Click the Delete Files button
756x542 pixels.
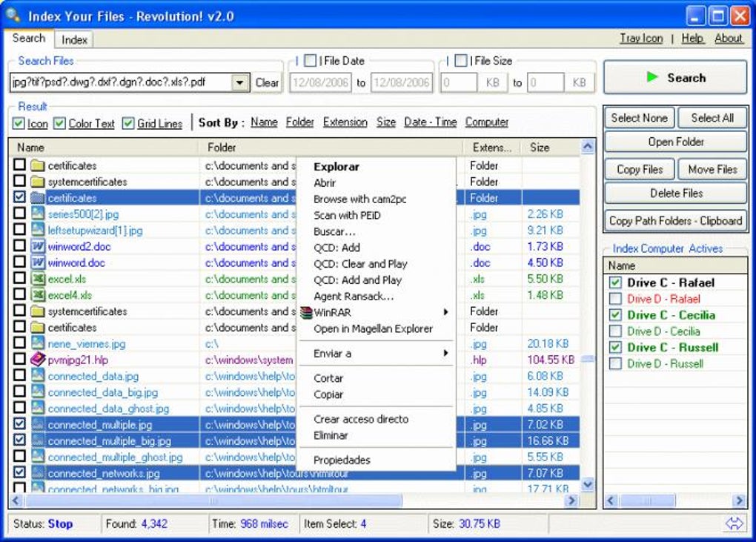pyautogui.click(x=675, y=194)
